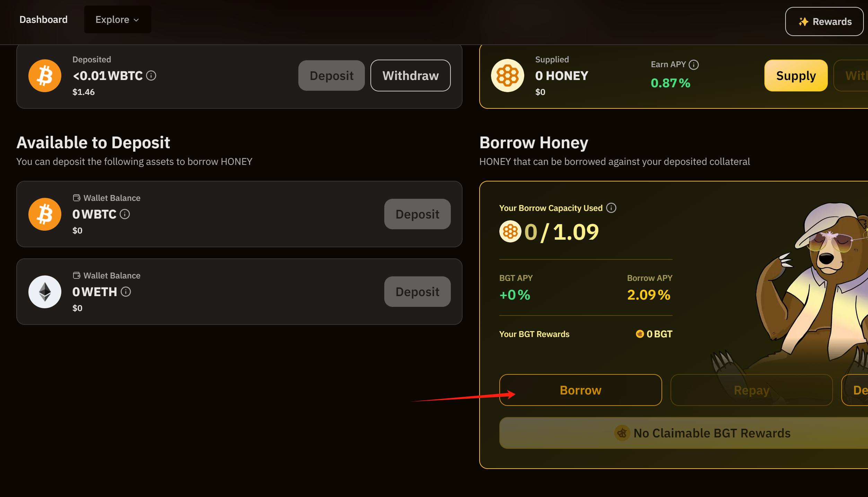Click info icon next to 0 WETH balance
The height and width of the screenshot is (497, 868).
126,292
